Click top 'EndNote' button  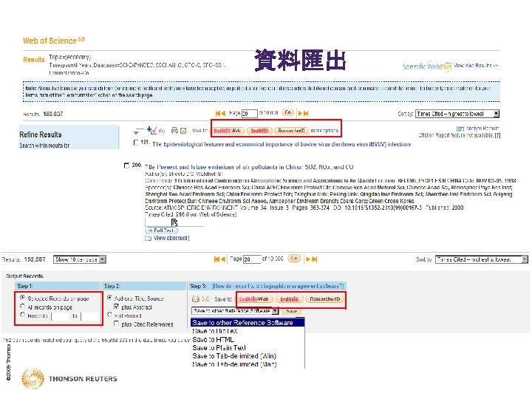point(260,131)
